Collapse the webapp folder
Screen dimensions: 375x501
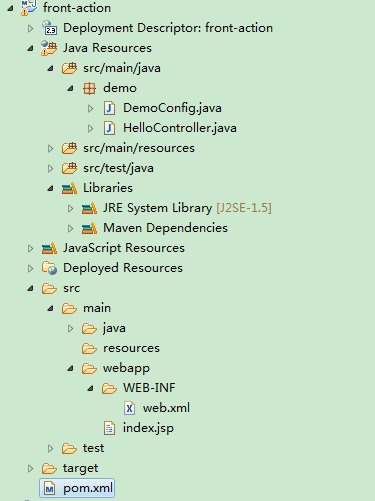tap(70, 368)
